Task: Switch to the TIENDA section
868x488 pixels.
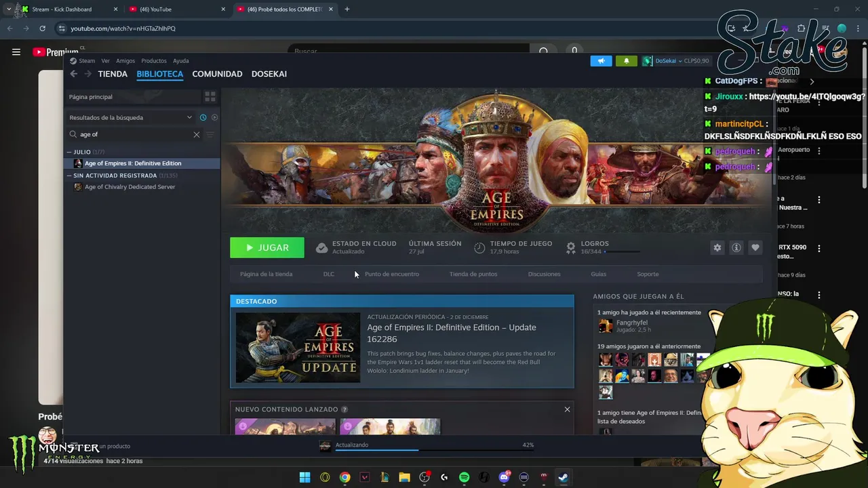Action: 113,74
